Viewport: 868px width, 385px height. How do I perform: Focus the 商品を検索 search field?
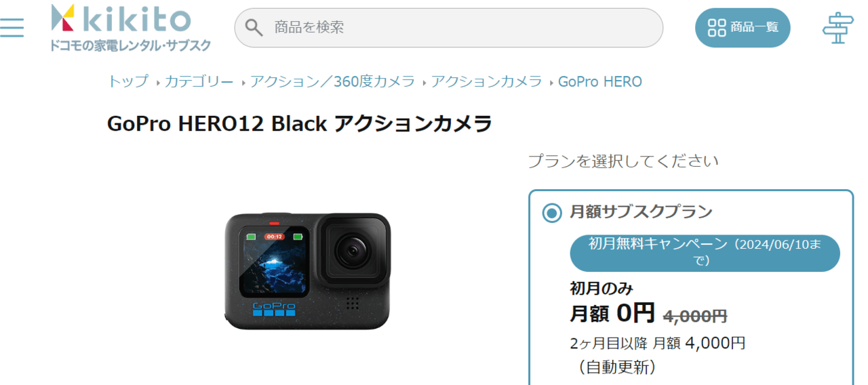tap(448, 28)
